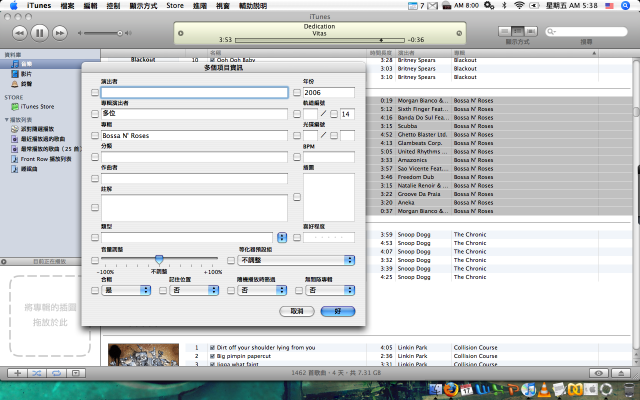Click the high-volume speaker icon
This screenshot has height=400, width=640.
coord(129,33)
